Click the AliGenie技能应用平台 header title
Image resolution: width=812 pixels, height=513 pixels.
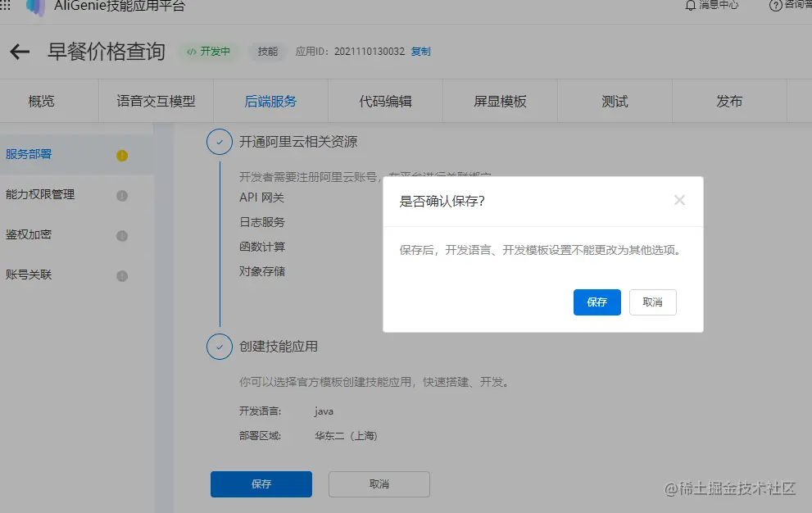[x=120, y=6]
